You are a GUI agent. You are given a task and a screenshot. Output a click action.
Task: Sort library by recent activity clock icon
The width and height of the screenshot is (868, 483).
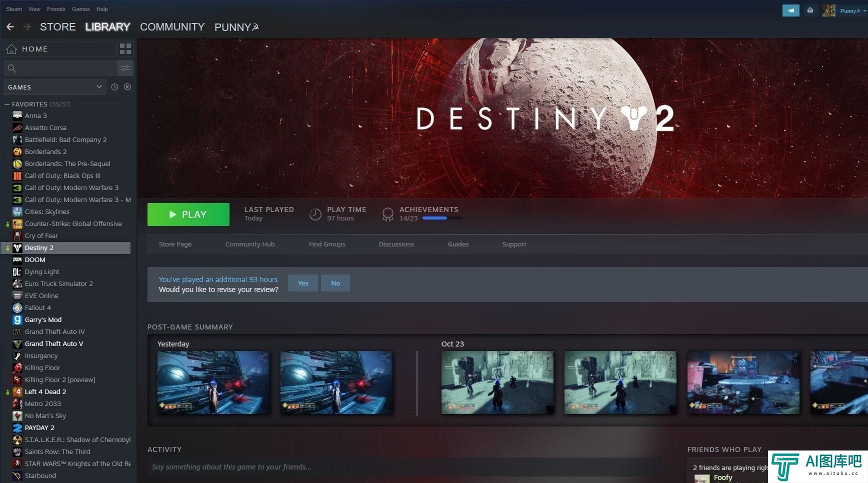click(x=114, y=87)
